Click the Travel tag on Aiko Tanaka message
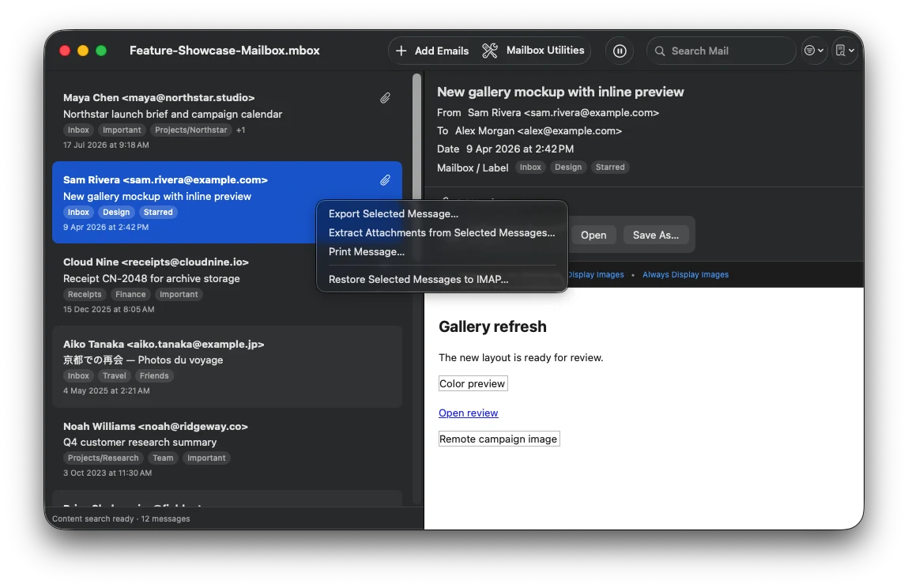 [114, 375]
